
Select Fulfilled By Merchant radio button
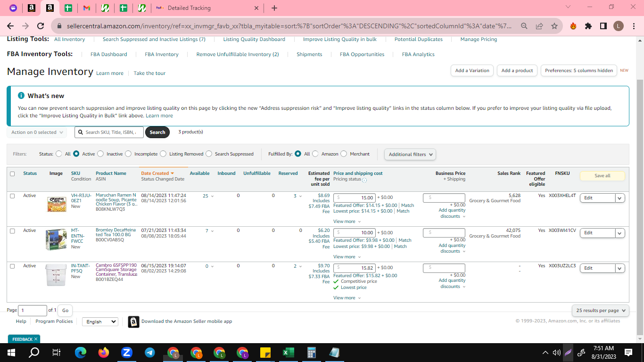344,154
